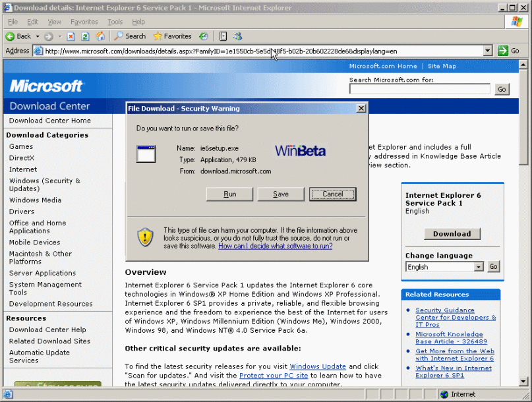Viewport: 532px width, 402px height.
Task: Go to Home page icon
Action: [100, 36]
